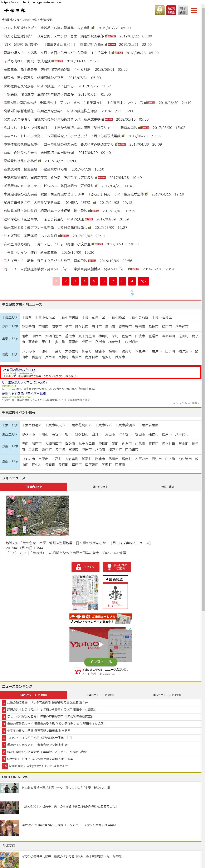The width and height of the screenshot is (205, 868).
Task: Open the 電子新聞 header icon
Action: 183,10
